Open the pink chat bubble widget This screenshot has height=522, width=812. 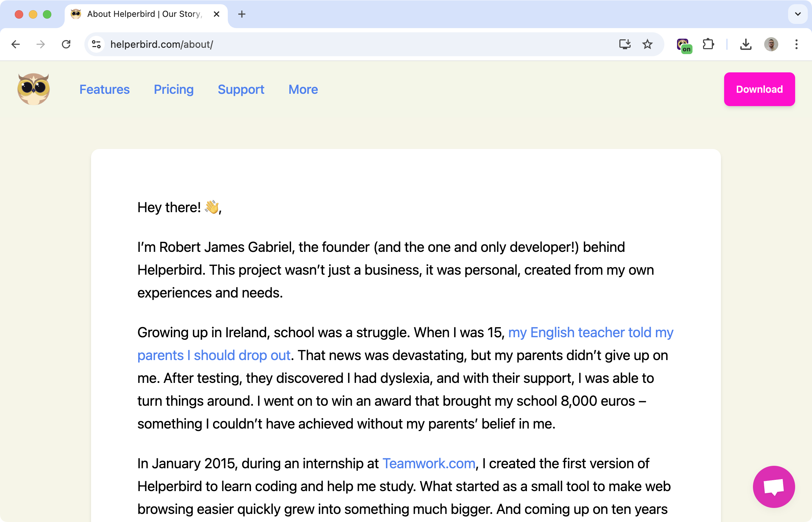[x=773, y=487]
